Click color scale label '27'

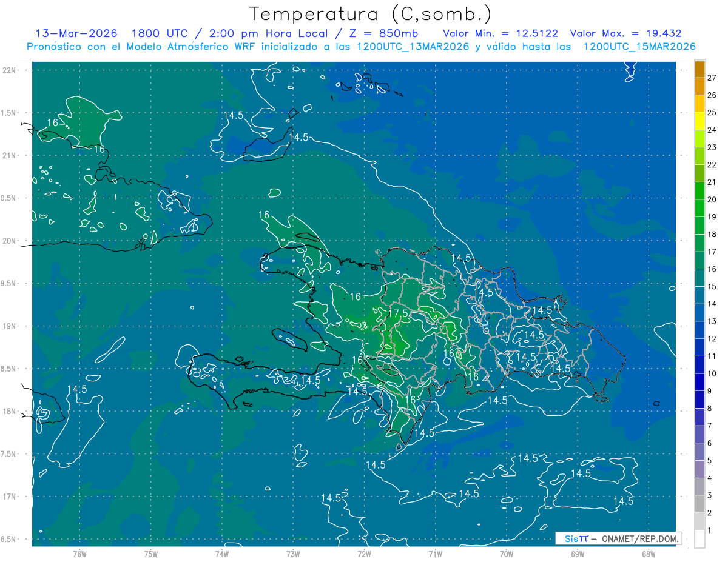tap(712, 78)
